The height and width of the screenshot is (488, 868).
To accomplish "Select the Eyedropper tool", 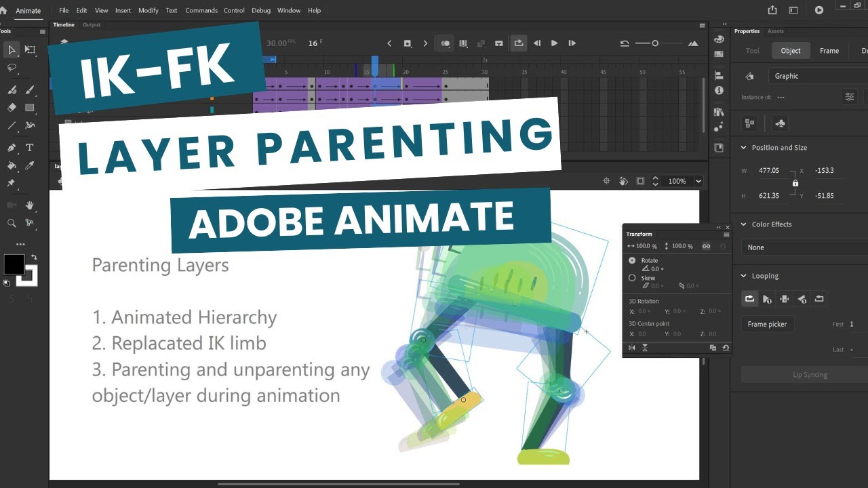I will pos(30,165).
